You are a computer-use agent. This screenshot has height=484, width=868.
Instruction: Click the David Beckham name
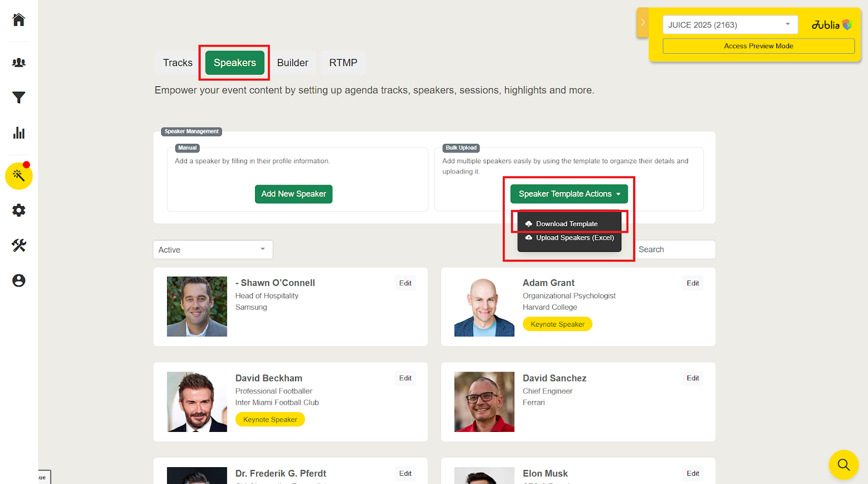point(269,378)
